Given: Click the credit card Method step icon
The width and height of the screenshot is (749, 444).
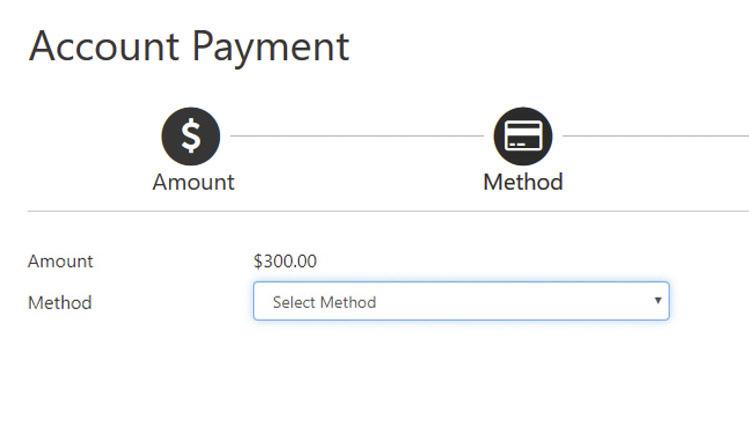Looking at the screenshot, I should click(523, 136).
